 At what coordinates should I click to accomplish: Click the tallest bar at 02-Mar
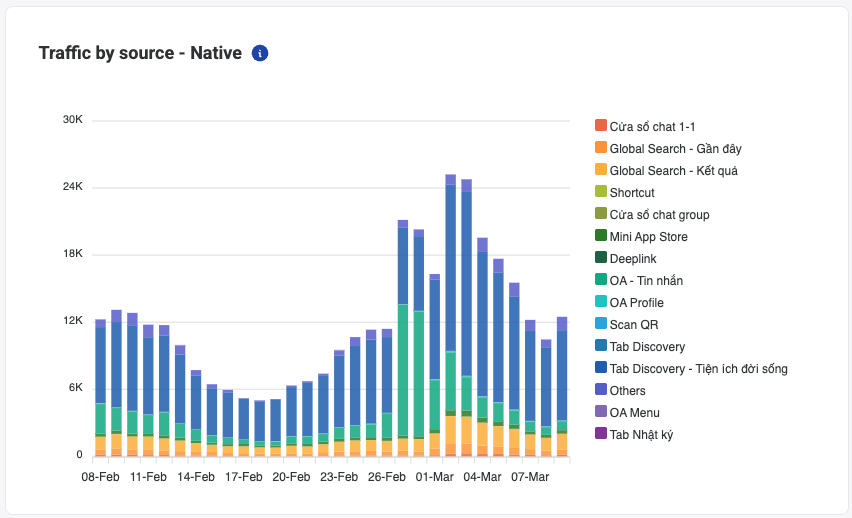click(x=450, y=316)
